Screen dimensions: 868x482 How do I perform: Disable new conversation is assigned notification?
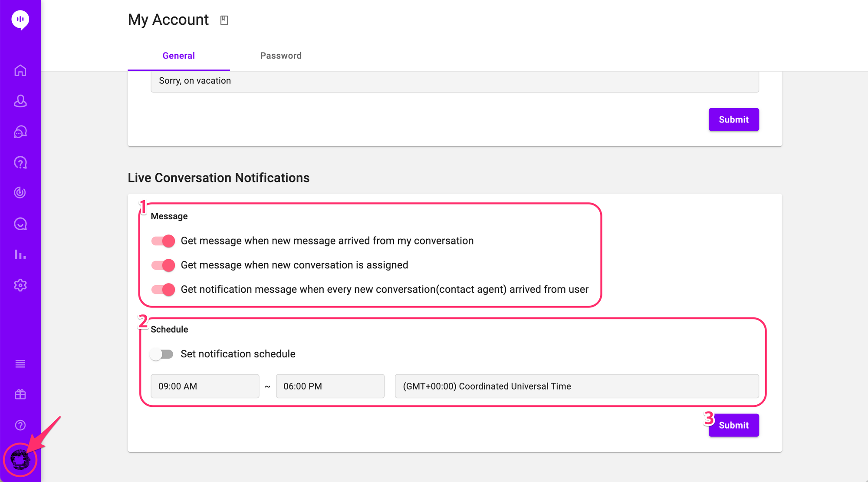[x=163, y=265]
